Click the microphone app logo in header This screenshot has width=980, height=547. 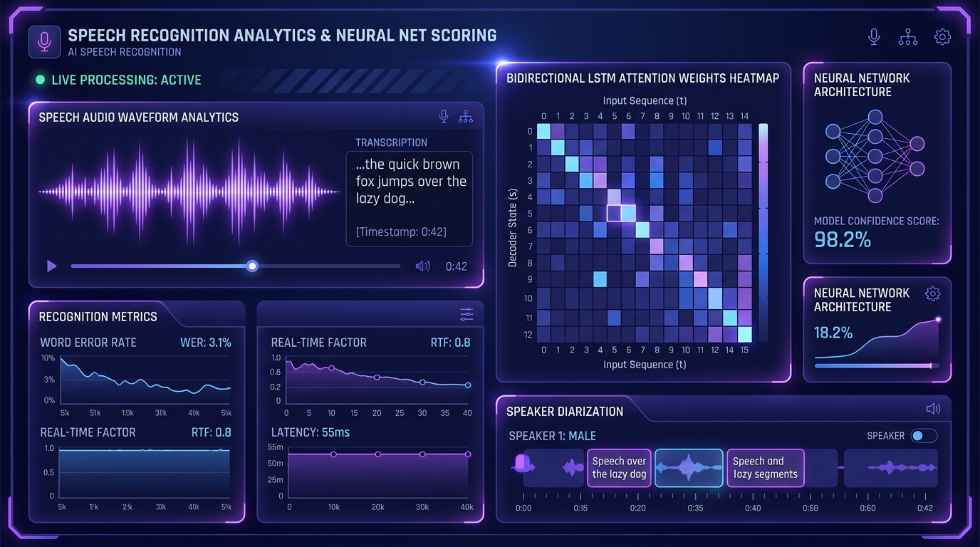(44, 42)
